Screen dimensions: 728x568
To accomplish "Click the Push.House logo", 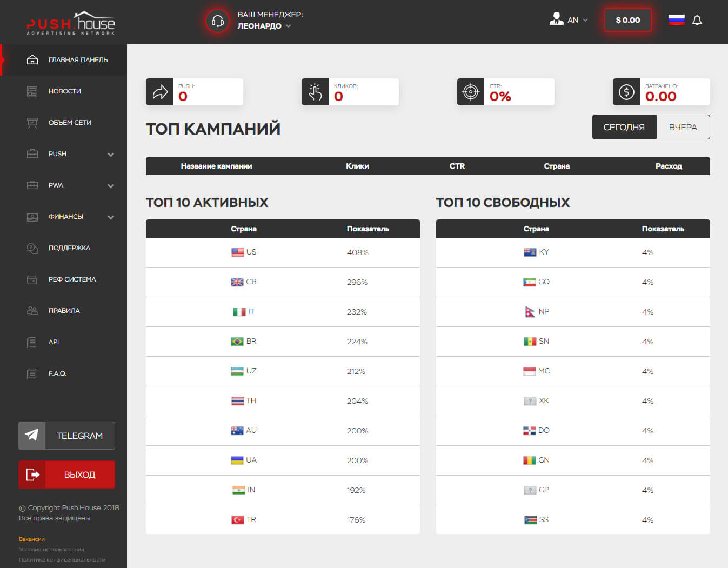I will pyautogui.click(x=71, y=23).
